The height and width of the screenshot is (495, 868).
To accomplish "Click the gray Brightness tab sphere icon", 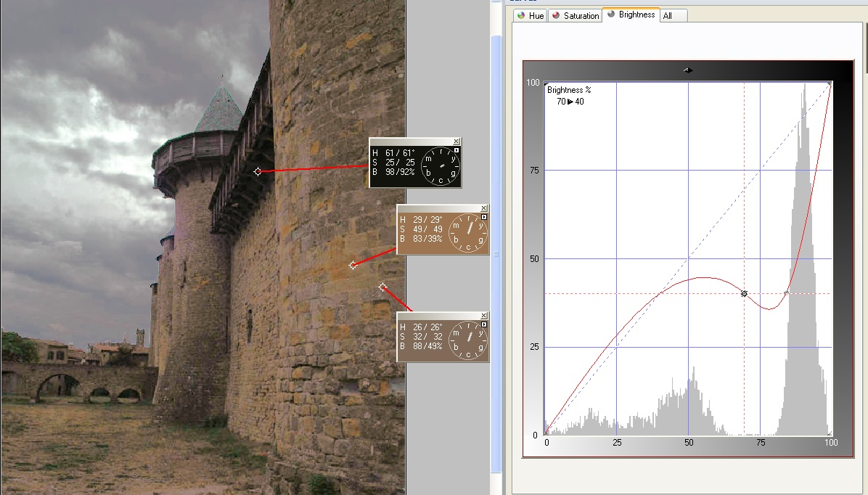I will [x=611, y=15].
